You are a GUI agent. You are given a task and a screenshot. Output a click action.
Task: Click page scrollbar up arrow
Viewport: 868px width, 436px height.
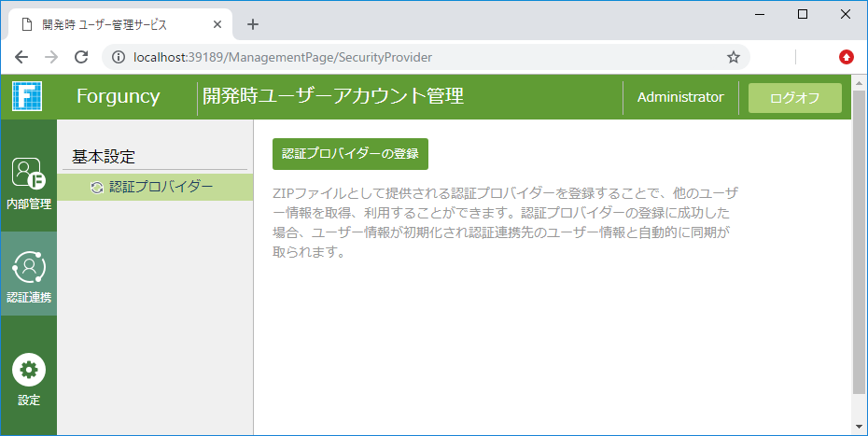point(860,84)
